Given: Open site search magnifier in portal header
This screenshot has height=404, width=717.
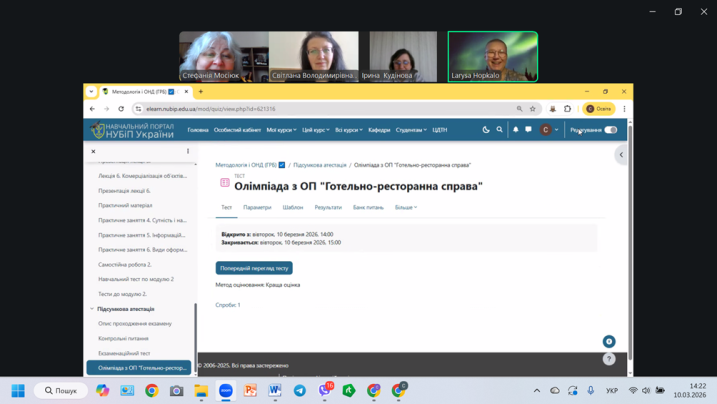Looking at the screenshot, I should tap(499, 130).
